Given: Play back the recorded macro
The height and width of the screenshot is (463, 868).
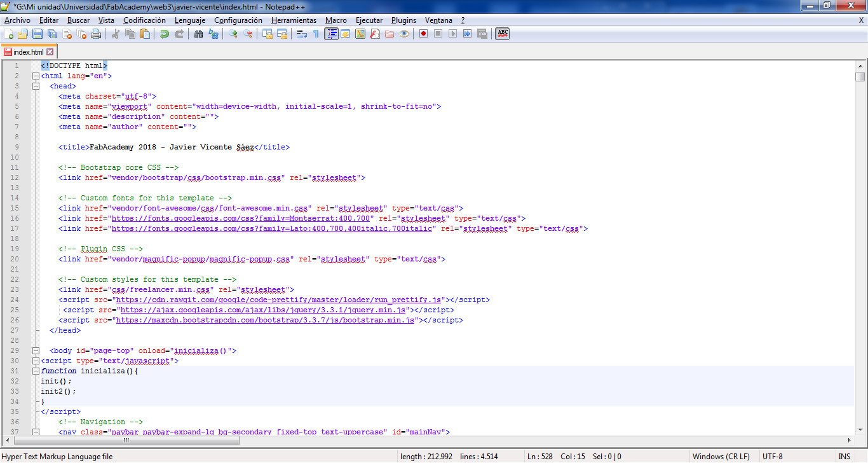Looking at the screenshot, I should click(453, 34).
